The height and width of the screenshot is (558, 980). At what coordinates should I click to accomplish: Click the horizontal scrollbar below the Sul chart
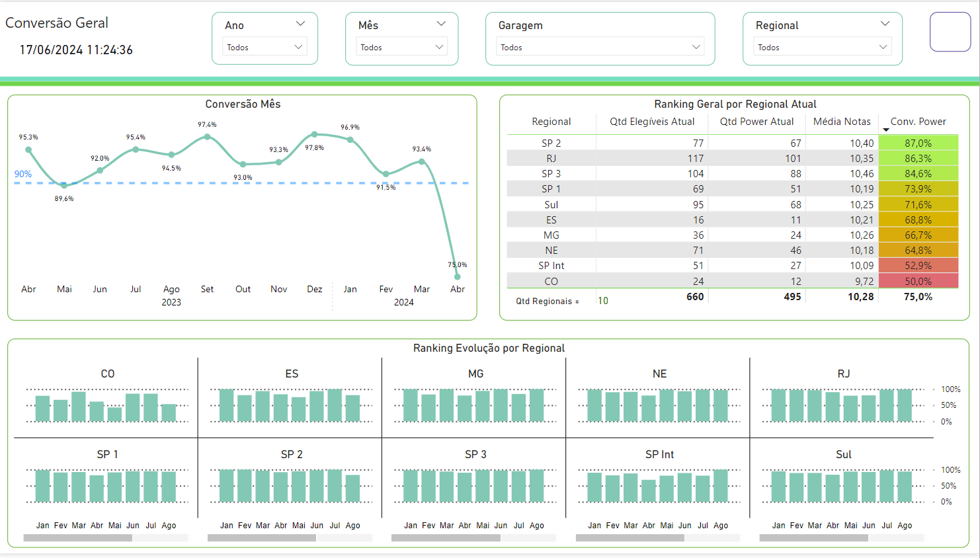click(813, 538)
